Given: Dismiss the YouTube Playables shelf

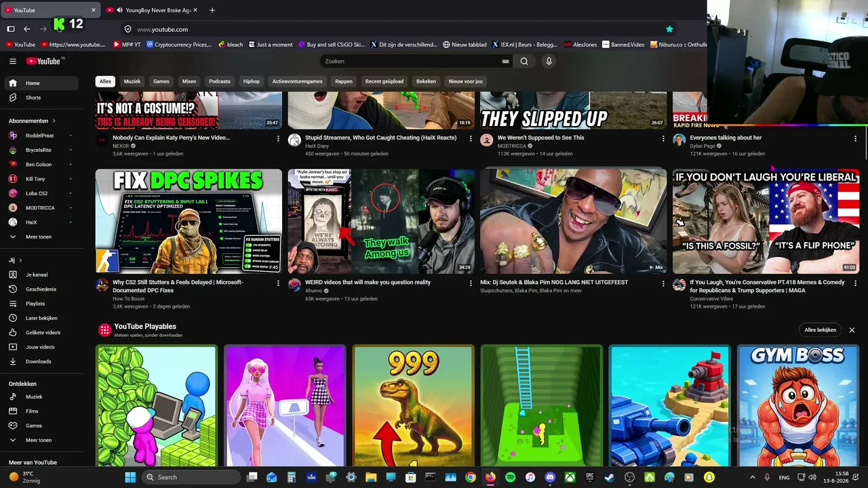Looking at the screenshot, I should pos(852,330).
